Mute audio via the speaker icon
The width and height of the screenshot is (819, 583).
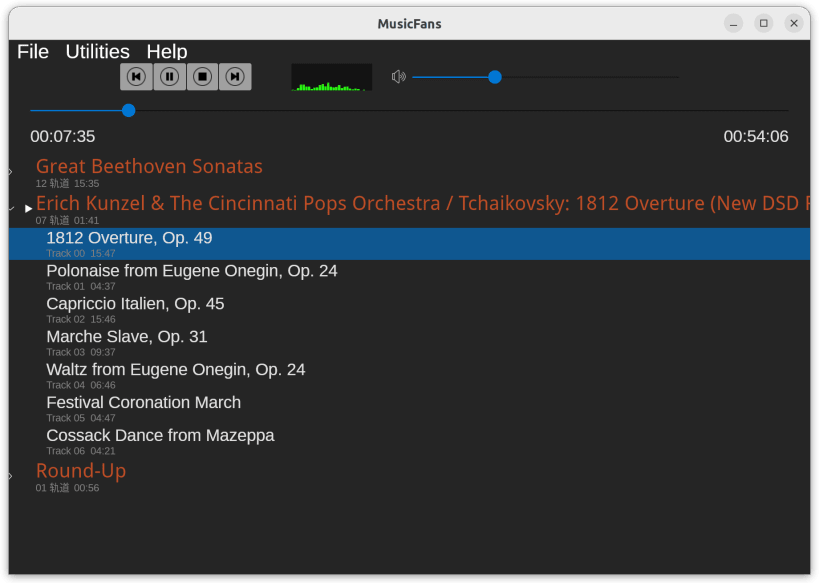click(x=399, y=77)
